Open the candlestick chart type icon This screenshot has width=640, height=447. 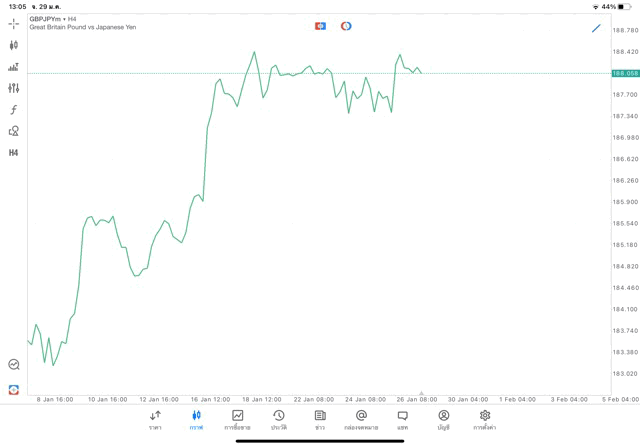14,45
